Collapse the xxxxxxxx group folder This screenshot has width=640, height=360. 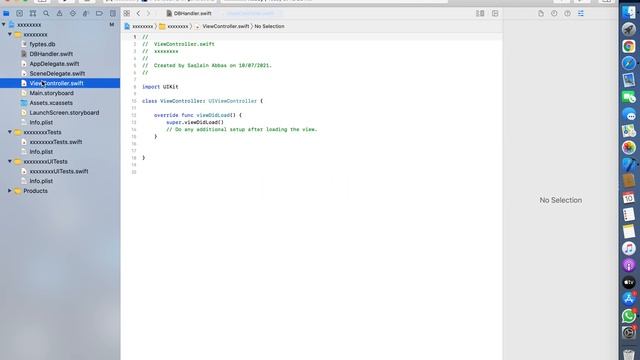point(10,35)
